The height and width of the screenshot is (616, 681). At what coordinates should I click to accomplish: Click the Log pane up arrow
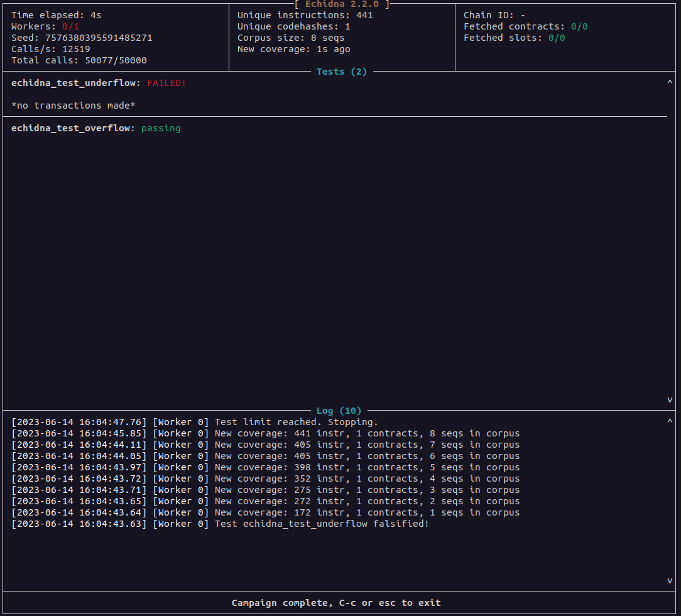pos(670,422)
